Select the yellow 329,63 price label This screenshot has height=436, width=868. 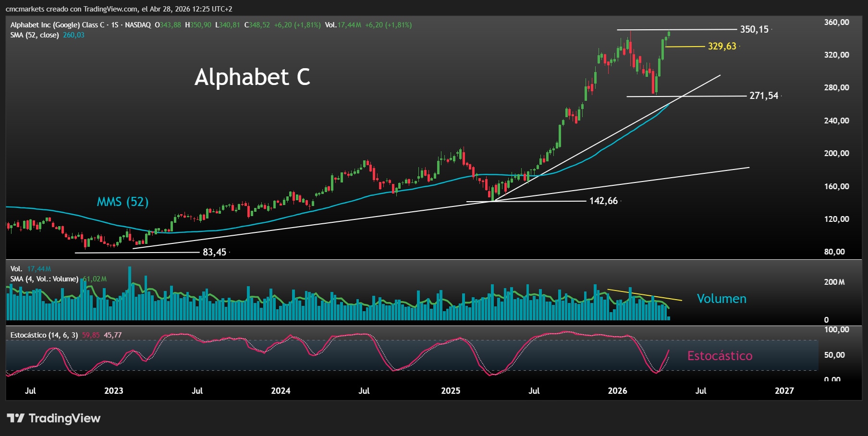click(722, 46)
